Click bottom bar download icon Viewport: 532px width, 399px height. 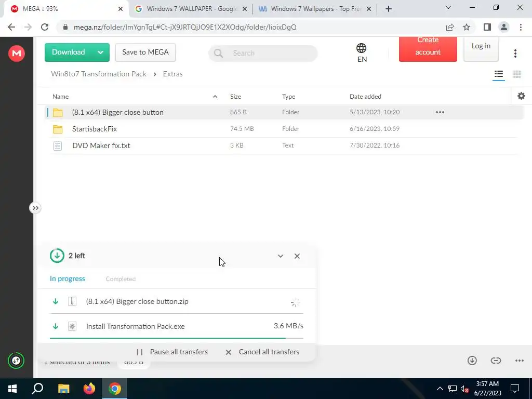tap(472, 361)
